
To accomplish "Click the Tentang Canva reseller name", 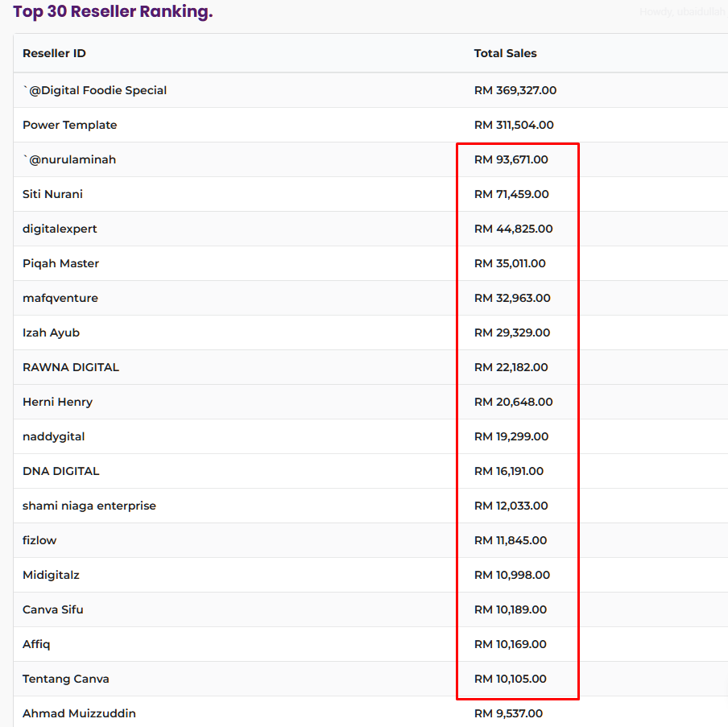I will click(x=66, y=679).
